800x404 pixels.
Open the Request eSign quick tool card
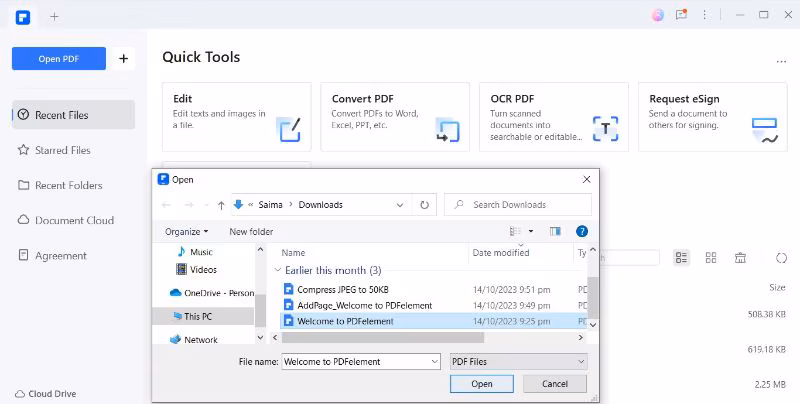click(712, 117)
